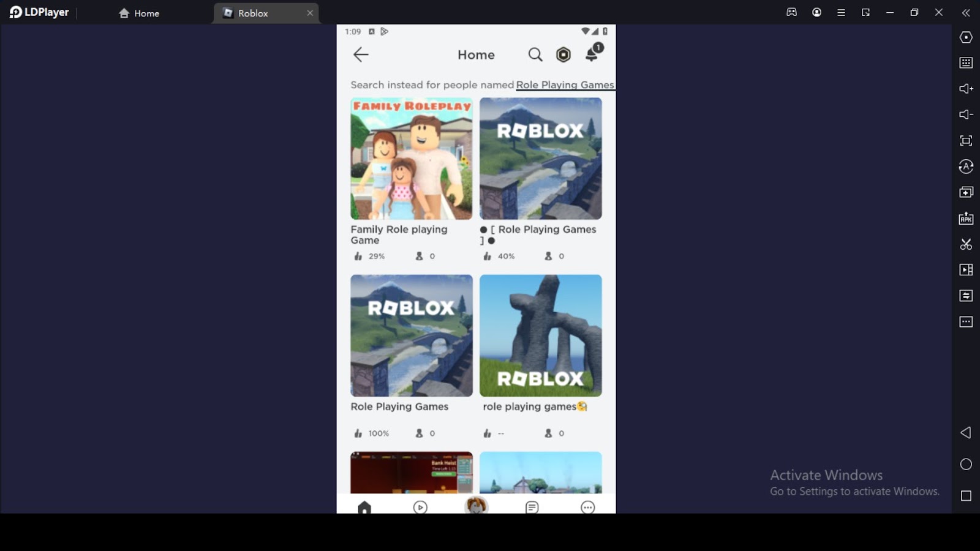Take screenshot with LDPlayer scissors icon

966,244
